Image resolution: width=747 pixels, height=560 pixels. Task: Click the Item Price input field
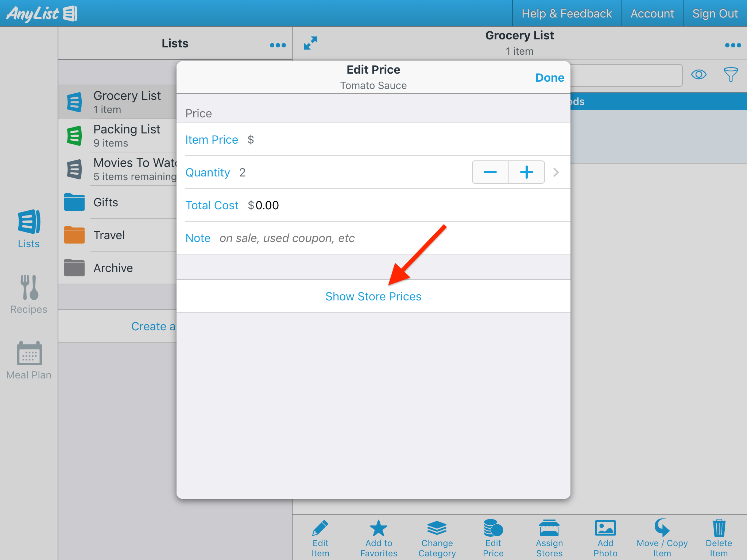click(401, 140)
